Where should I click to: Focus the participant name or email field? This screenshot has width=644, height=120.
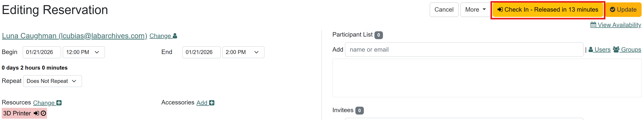464,50
